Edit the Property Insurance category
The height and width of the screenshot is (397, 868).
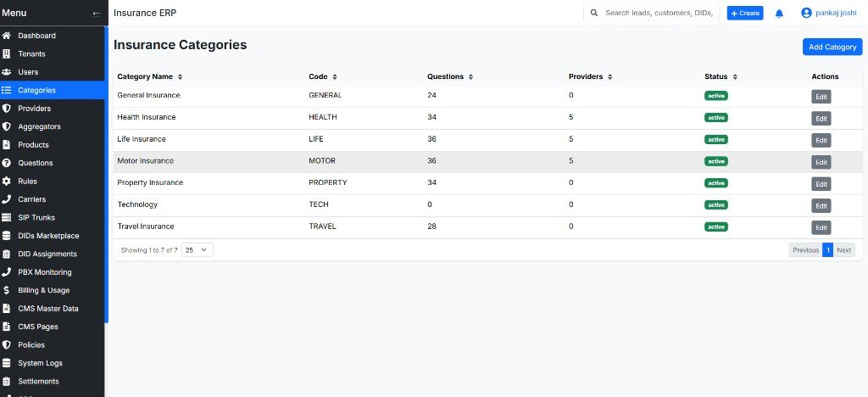[x=821, y=184]
